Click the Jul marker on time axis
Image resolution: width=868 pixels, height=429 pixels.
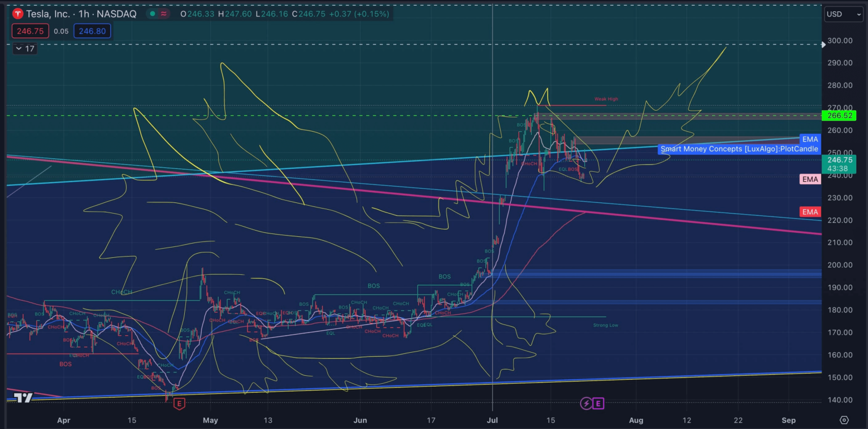(493, 420)
